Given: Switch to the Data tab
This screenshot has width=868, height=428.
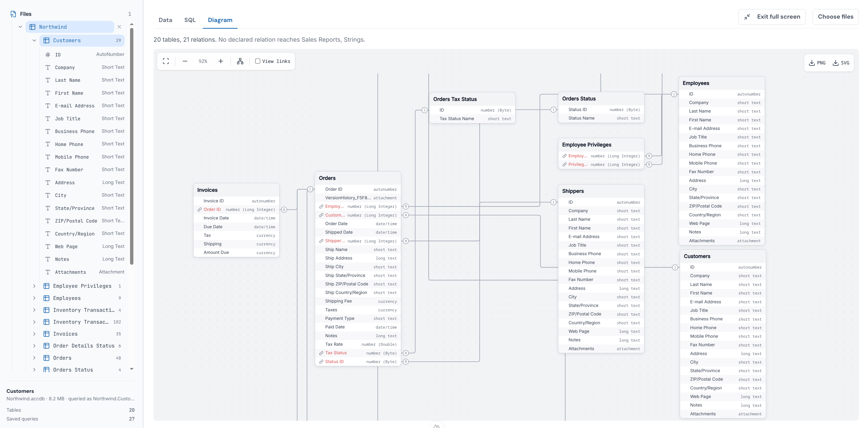Looking at the screenshot, I should pos(166,20).
